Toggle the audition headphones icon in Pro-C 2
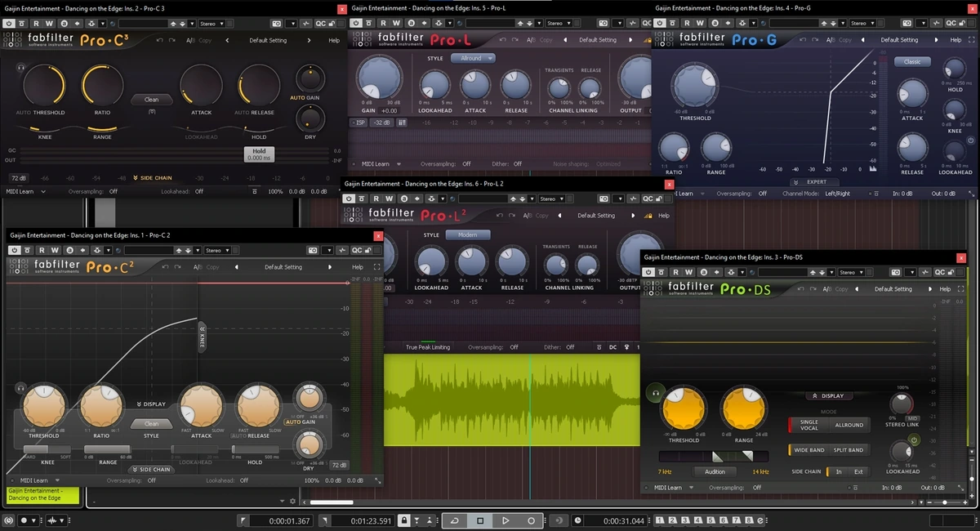Viewport: 980px width, 531px height. click(20, 389)
